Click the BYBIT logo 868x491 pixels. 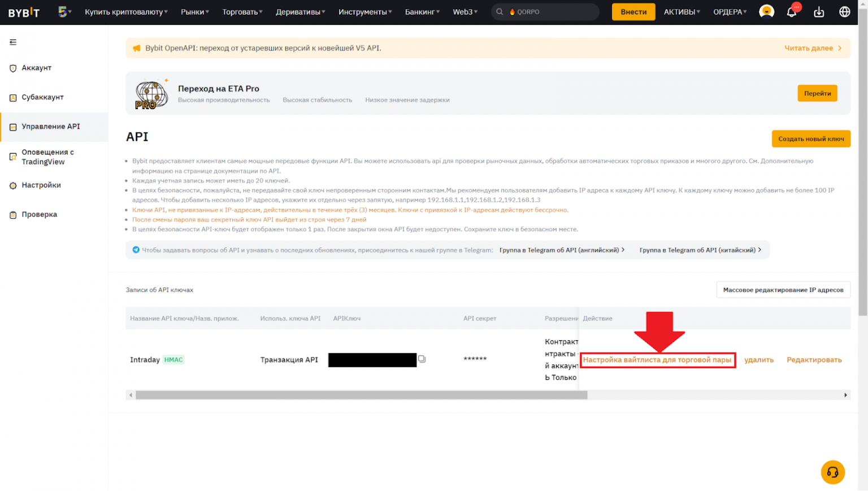coord(23,12)
